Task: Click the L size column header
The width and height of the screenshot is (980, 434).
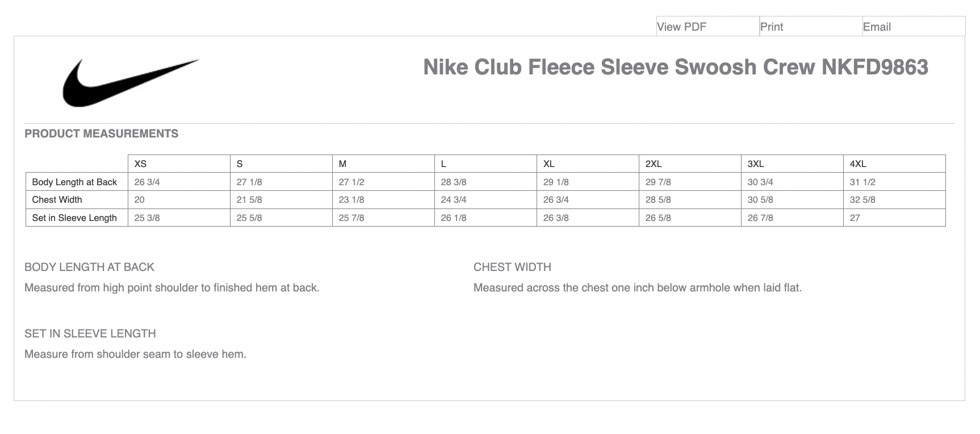Action: 443,164
